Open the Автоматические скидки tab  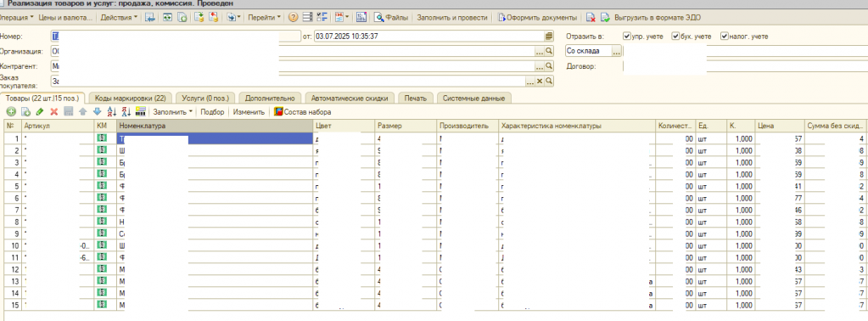click(x=350, y=99)
